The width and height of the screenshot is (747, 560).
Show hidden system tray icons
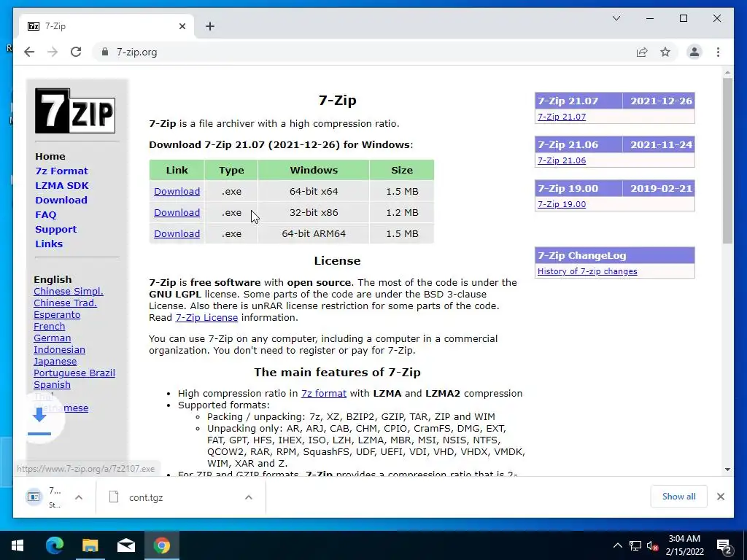[x=617, y=545]
